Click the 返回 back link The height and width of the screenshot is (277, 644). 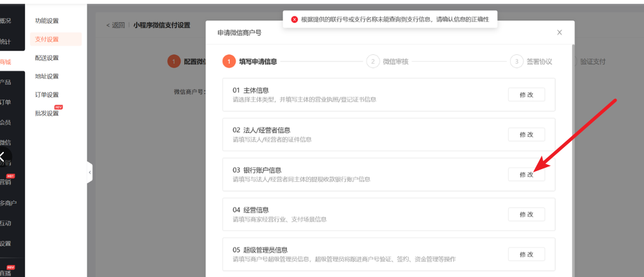pyautogui.click(x=115, y=25)
